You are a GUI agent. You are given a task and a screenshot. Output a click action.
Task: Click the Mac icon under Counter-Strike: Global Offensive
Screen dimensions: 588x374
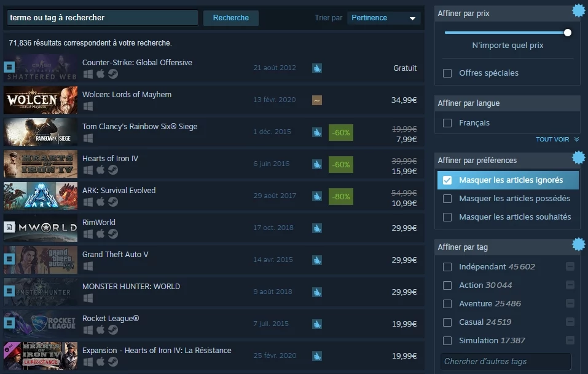[x=101, y=74]
